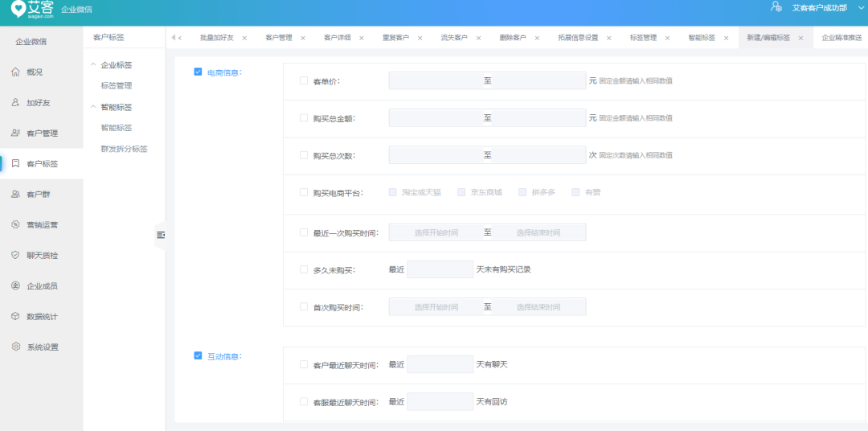This screenshot has height=431, width=868.
Task: Uncheck the 互动信息 checkbox
Action: coord(198,355)
